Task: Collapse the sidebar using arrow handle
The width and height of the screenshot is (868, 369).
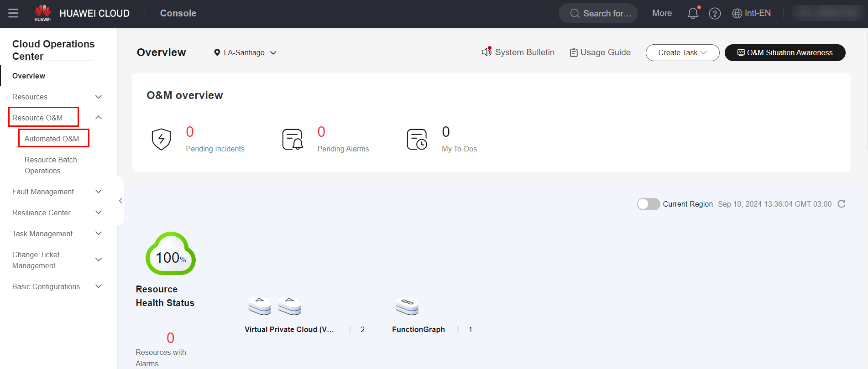Action: 120,201
